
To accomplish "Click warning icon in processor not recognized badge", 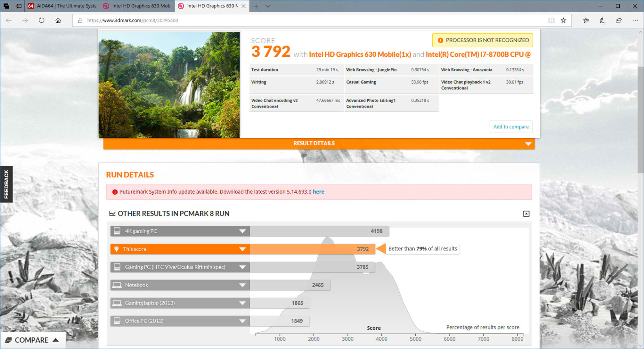I will coord(440,40).
